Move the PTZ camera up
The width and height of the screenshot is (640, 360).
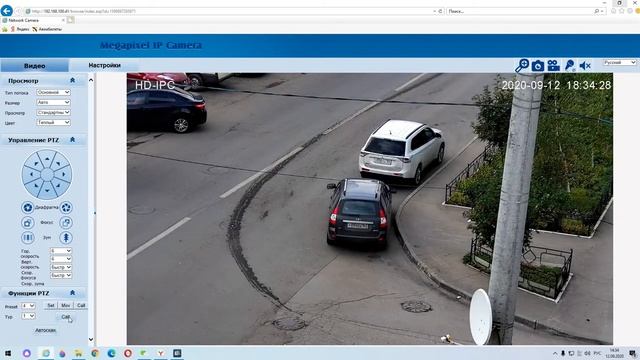coord(47,158)
